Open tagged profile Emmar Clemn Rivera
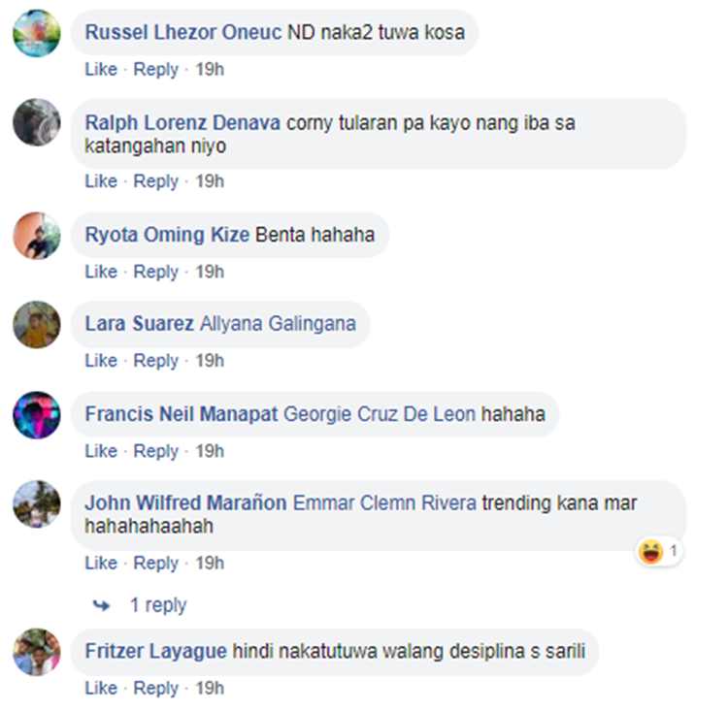The height and width of the screenshot is (711, 728). click(x=384, y=503)
